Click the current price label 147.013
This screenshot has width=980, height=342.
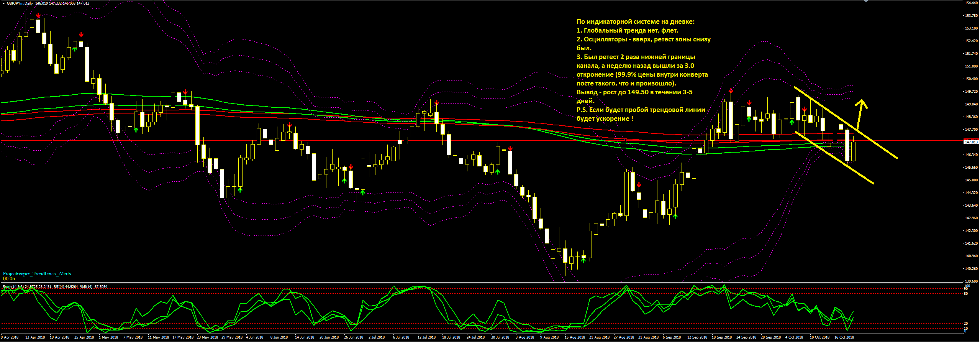pos(971,142)
